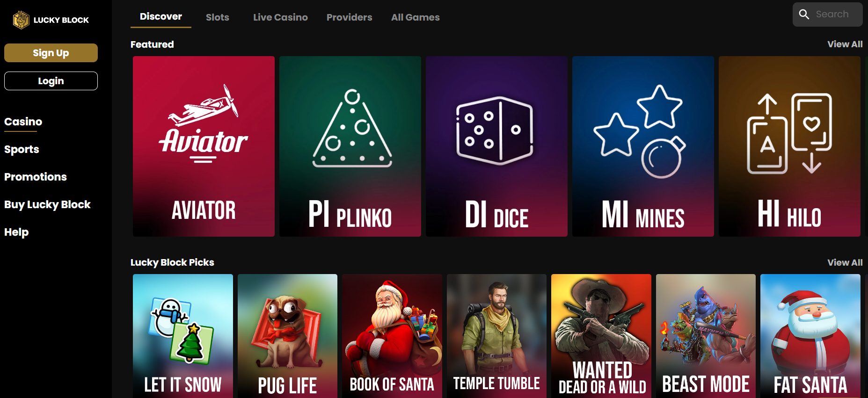Switch to the Slots tab
868x398 pixels.
(218, 17)
